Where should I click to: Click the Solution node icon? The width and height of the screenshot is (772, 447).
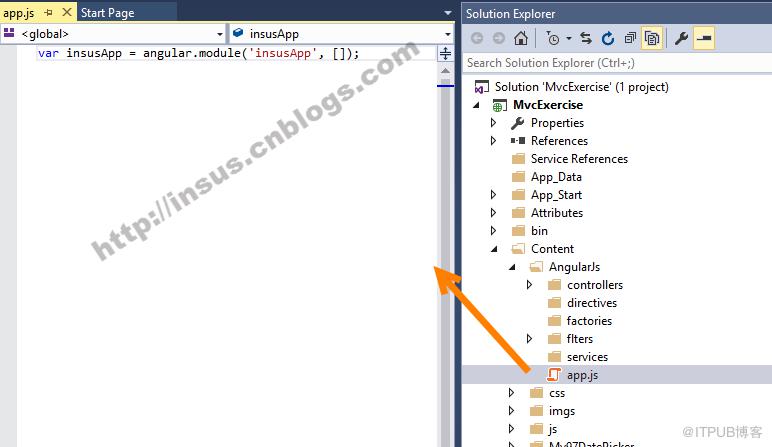[x=482, y=87]
